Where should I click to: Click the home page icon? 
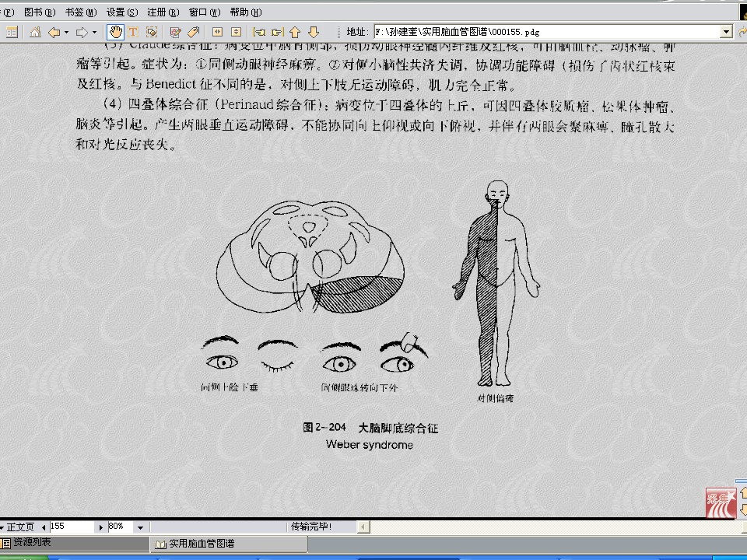[35, 32]
